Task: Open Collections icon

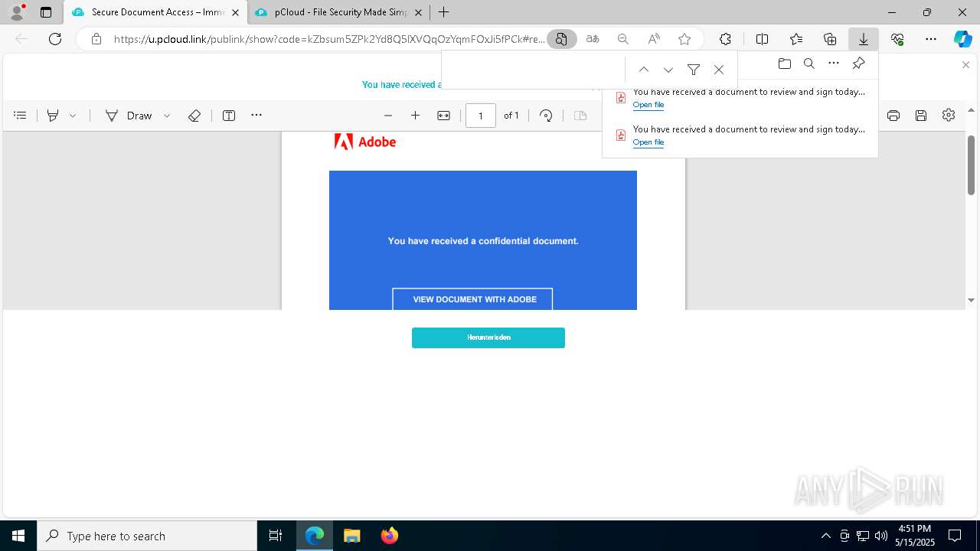Action: 830,39
